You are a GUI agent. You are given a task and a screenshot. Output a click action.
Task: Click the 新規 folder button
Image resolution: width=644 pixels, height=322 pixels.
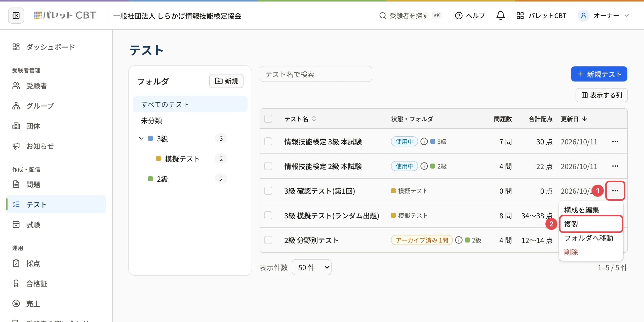point(226,81)
